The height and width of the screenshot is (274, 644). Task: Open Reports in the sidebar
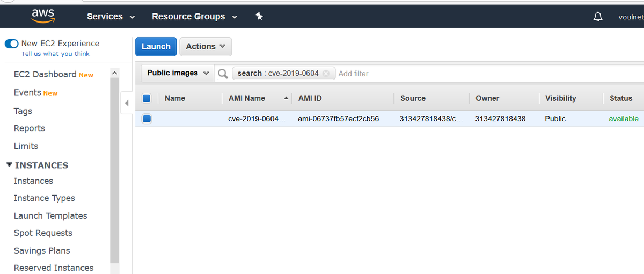(30, 128)
